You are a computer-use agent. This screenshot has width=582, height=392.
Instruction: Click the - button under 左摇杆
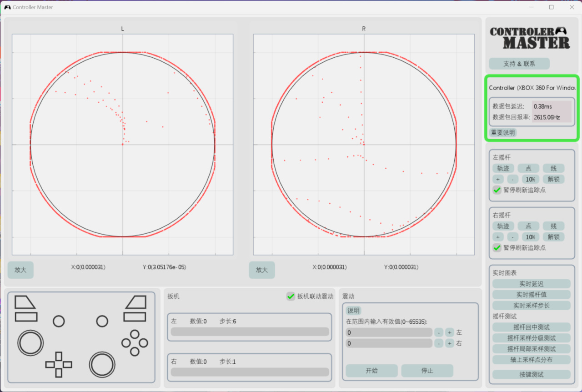click(x=512, y=179)
